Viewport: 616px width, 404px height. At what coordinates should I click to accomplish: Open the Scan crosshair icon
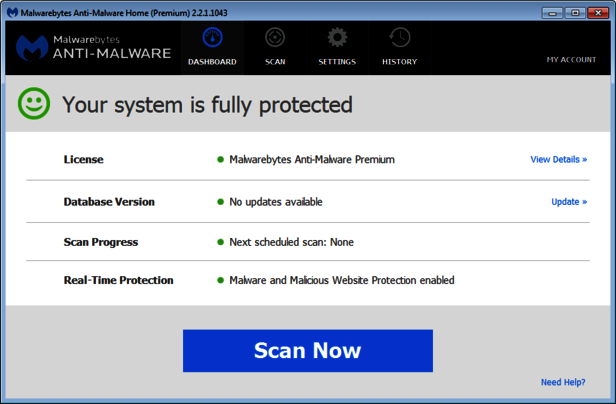[275, 38]
